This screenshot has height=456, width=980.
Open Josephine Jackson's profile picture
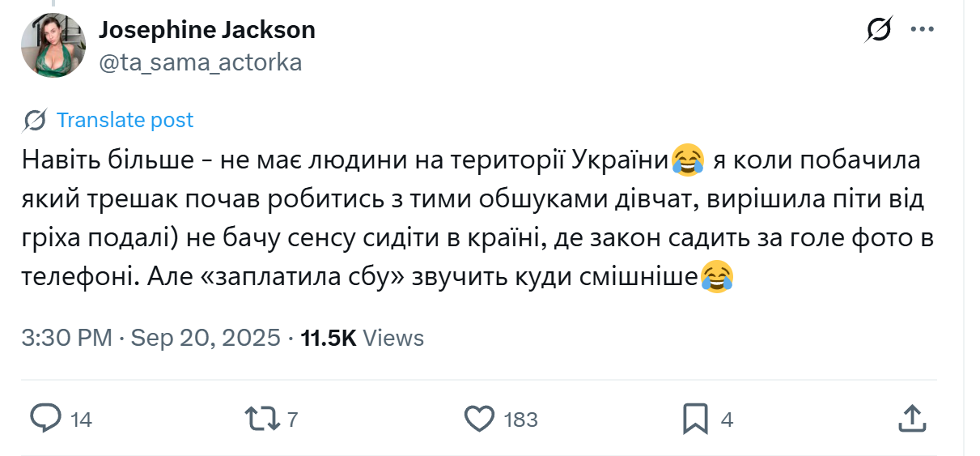(53, 45)
